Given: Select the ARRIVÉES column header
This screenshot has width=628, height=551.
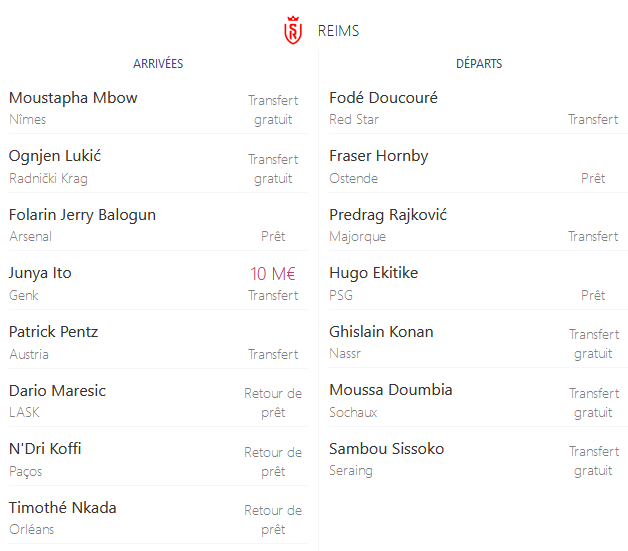Looking at the screenshot, I should pyautogui.click(x=158, y=64).
